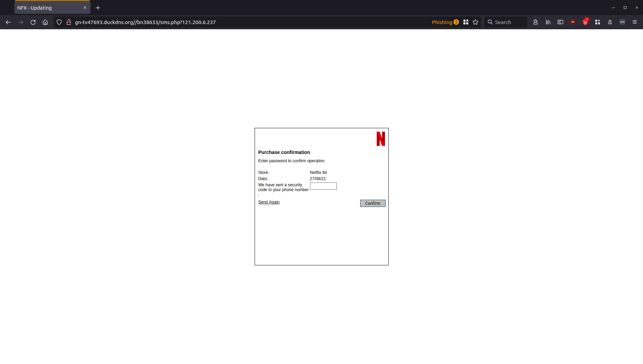
Task: Open the Library toolbar icon
Action: [548, 22]
